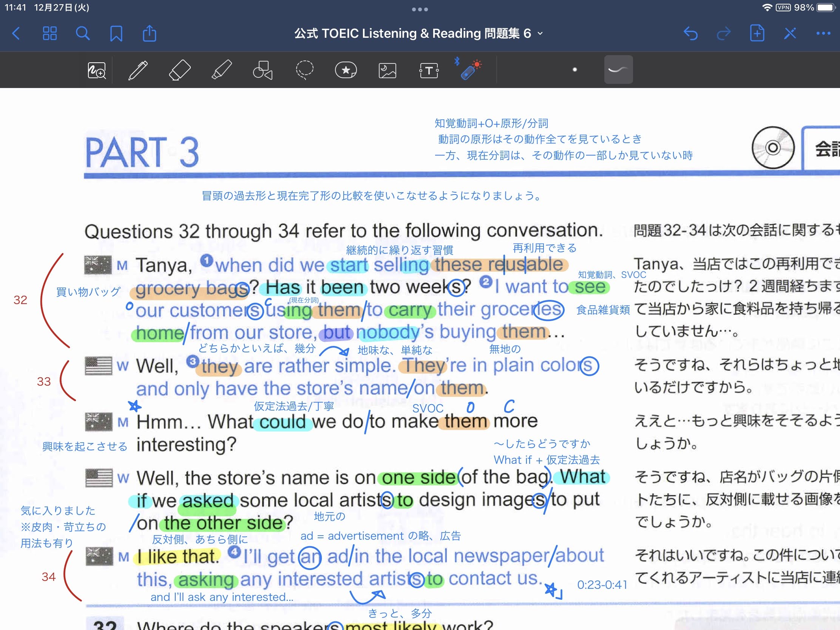The width and height of the screenshot is (840, 630).
Task: Select the Pen tool
Action: tap(138, 70)
